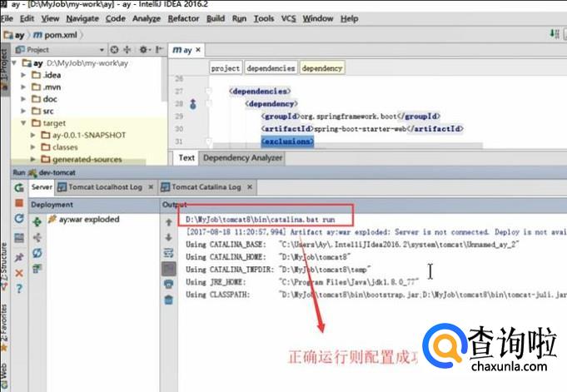Click the Rerun dev-tomcat icon
Screen dimensions: 567x392
[19, 188]
